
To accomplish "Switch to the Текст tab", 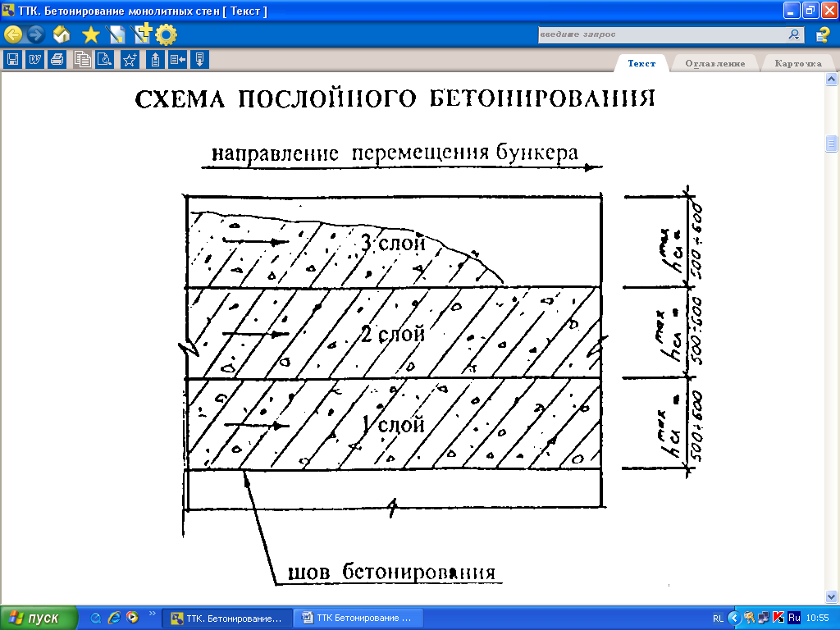I will [641, 63].
